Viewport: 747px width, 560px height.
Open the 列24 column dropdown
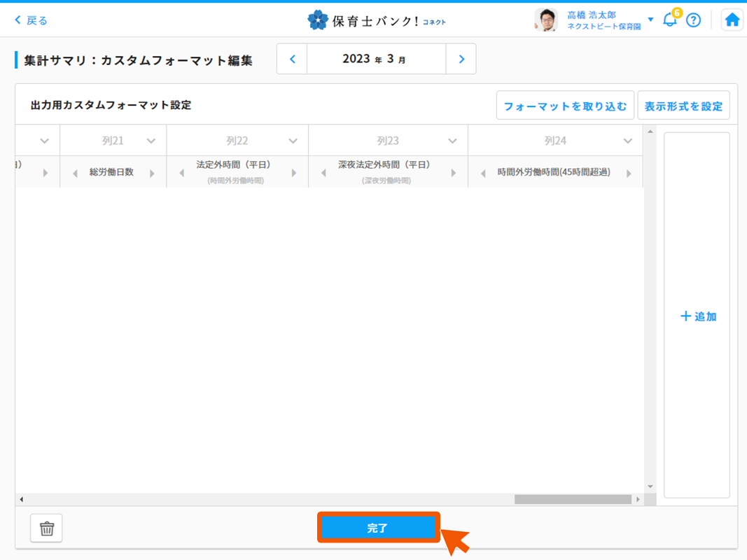(x=627, y=141)
